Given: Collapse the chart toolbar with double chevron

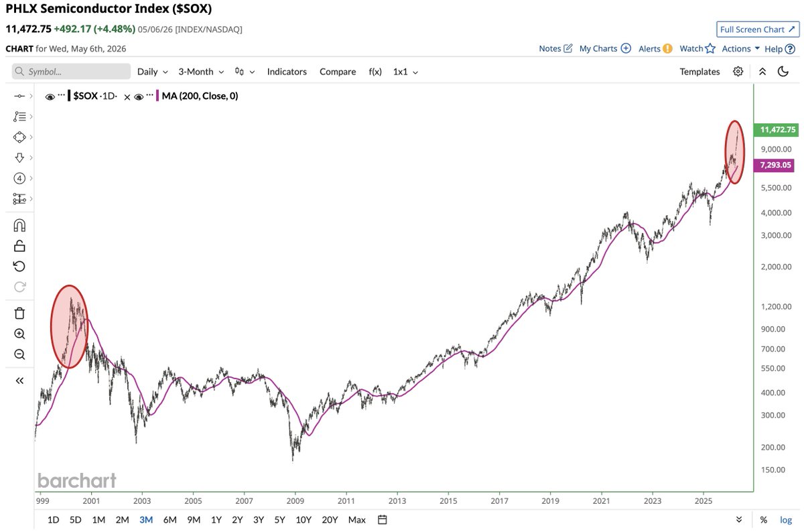Looking at the screenshot, I should 762,72.
